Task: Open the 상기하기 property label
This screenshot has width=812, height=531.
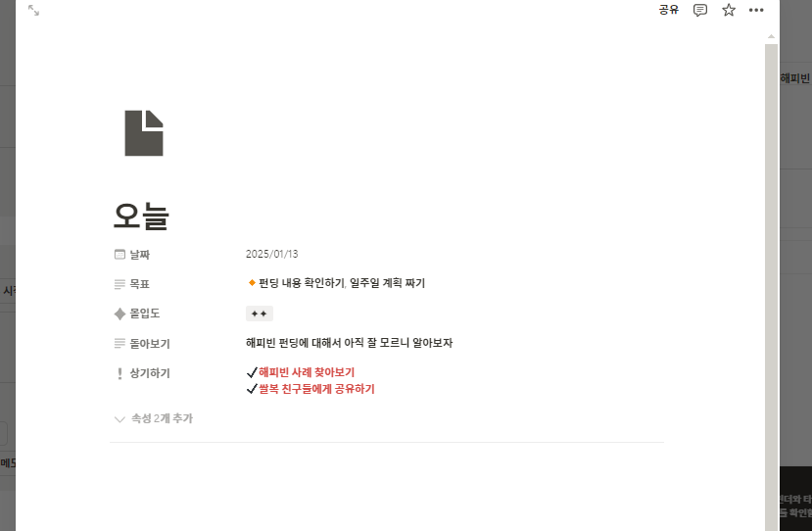Action: coord(150,373)
